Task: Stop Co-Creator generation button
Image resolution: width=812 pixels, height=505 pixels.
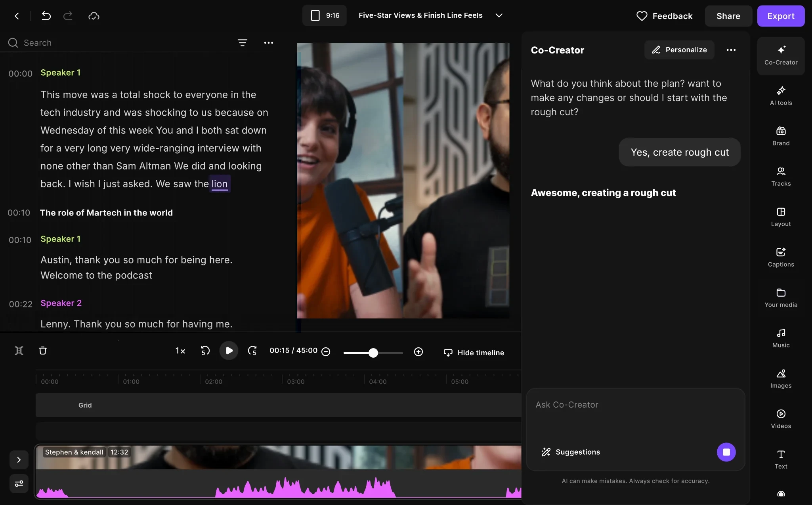Action: [726, 452]
